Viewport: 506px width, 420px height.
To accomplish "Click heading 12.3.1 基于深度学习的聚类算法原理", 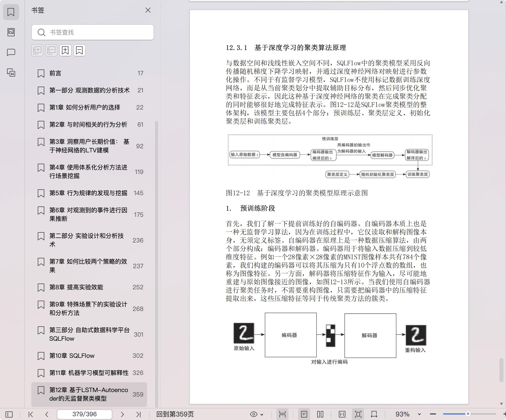I will (286, 48).
